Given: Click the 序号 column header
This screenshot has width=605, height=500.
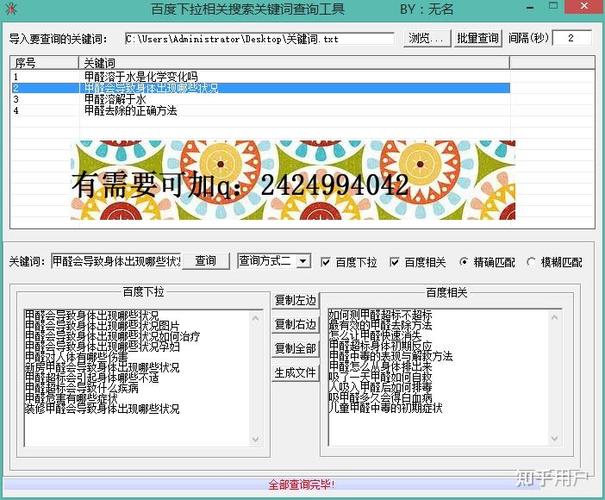Looking at the screenshot, I should pyautogui.click(x=44, y=62).
